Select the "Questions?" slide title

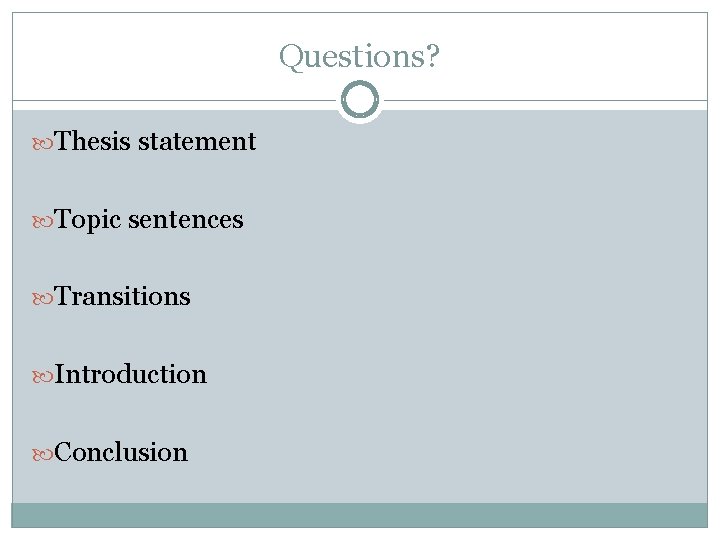(x=360, y=57)
